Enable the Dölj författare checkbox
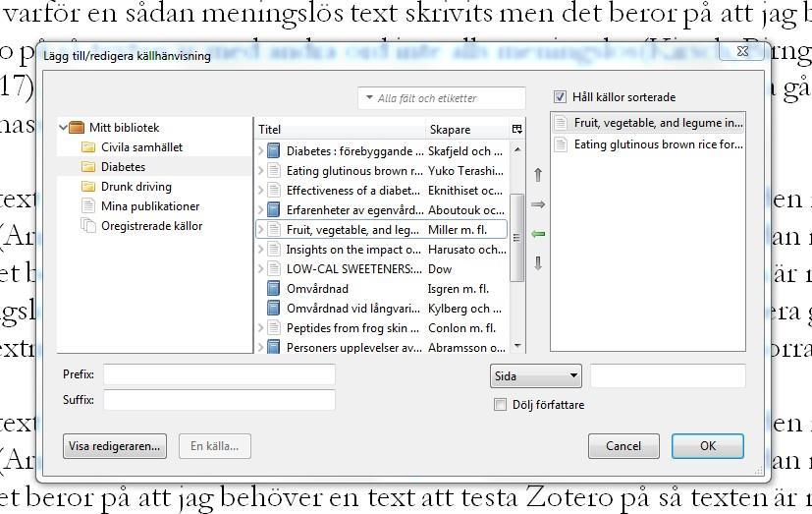This screenshot has width=812, height=514. point(500,405)
